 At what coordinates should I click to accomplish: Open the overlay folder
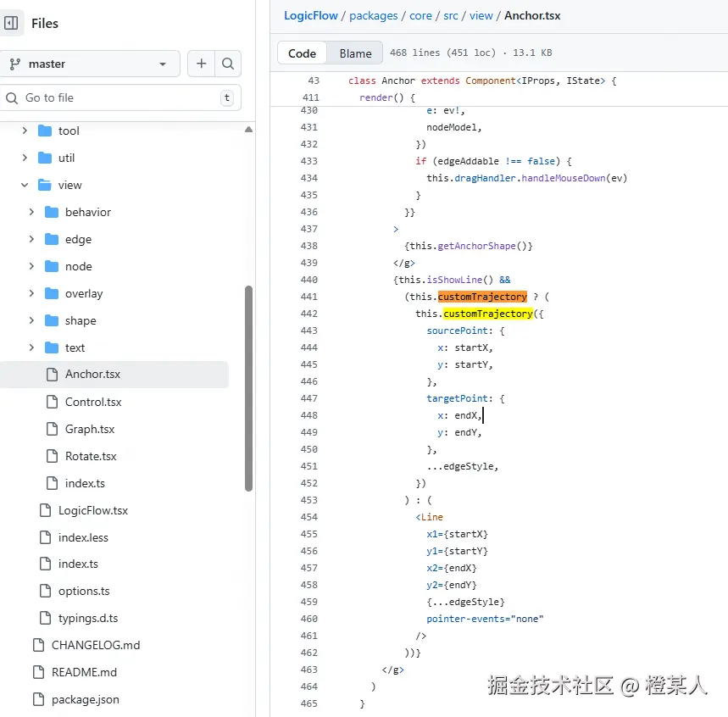click(84, 293)
